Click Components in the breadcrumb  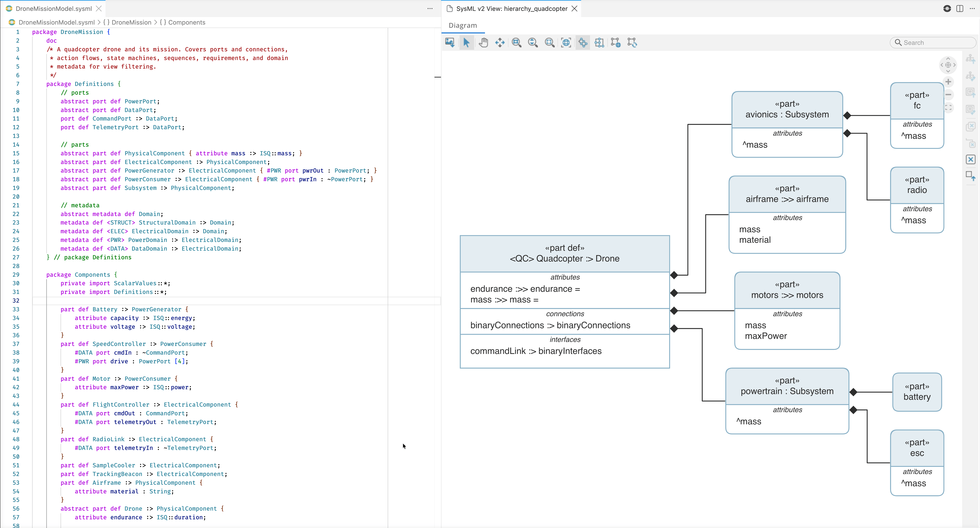[186, 22]
